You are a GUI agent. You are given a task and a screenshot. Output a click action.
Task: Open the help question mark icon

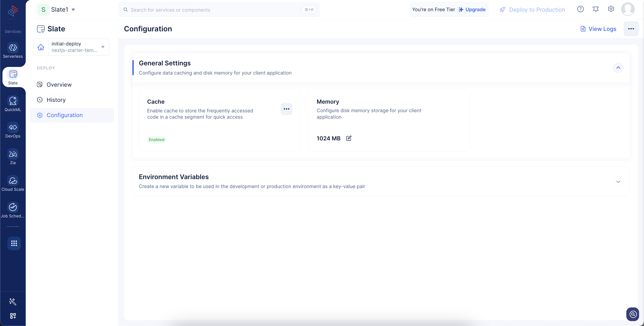click(x=580, y=9)
